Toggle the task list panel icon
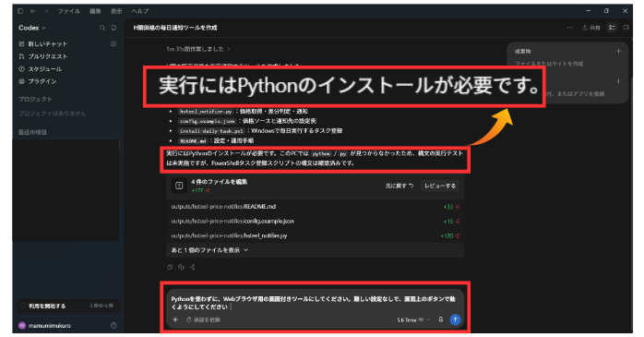 point(612,28)
